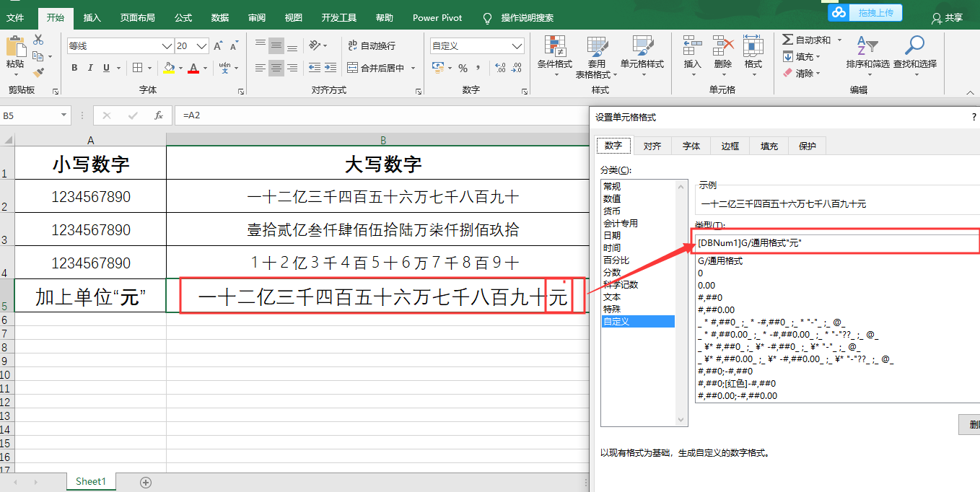The height and width of the screenshot is (492, 980).
Task: Open the number format dropdown 自定义
Action: 517,46
